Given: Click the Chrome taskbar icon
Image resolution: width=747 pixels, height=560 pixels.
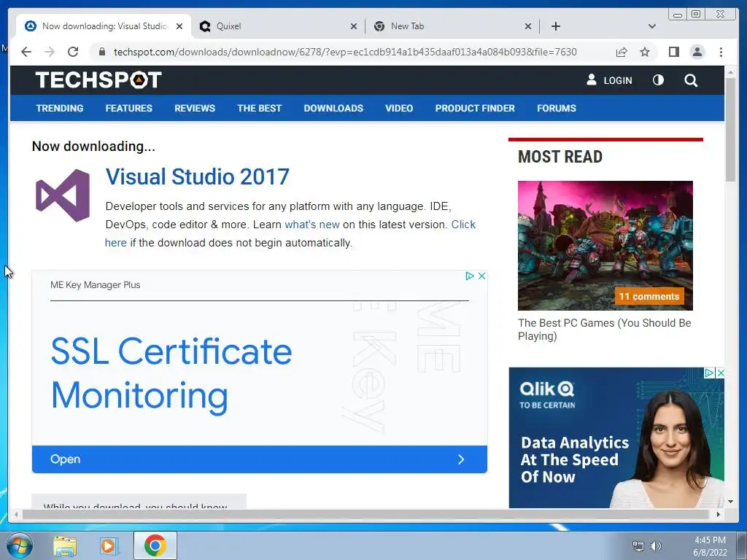Looking at the screenshot, I should (x=155, y=545).
